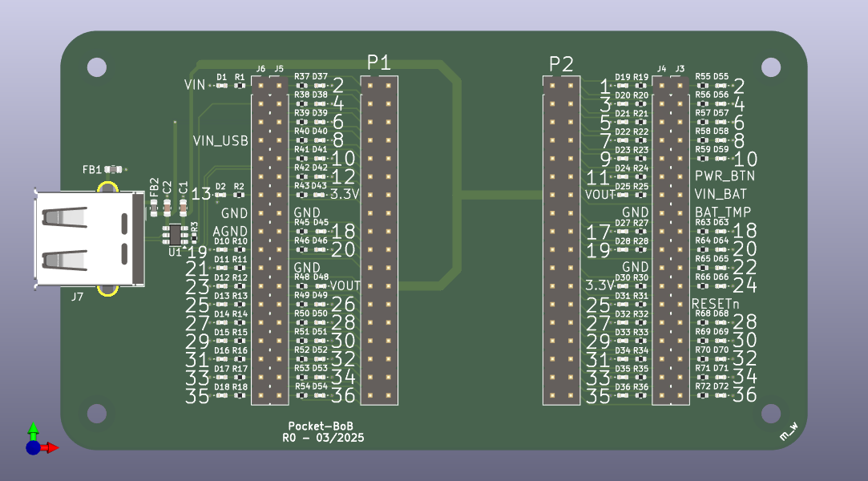This screenshot has height=481, width=868.
Task: Click the m_w signature text
Action: [789, 432]
